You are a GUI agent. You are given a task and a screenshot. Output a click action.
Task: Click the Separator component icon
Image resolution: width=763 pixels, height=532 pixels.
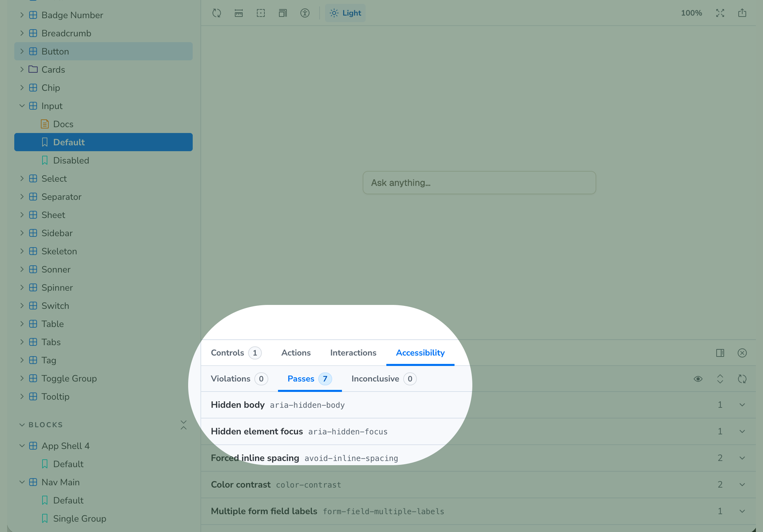pyautogui.click(x=33, y=197)
